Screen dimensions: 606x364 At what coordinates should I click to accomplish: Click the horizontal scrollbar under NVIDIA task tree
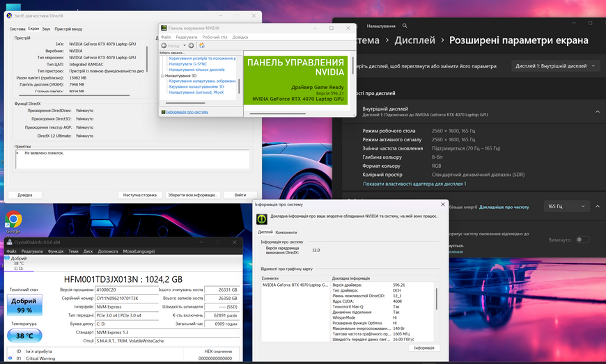[185, 103]
